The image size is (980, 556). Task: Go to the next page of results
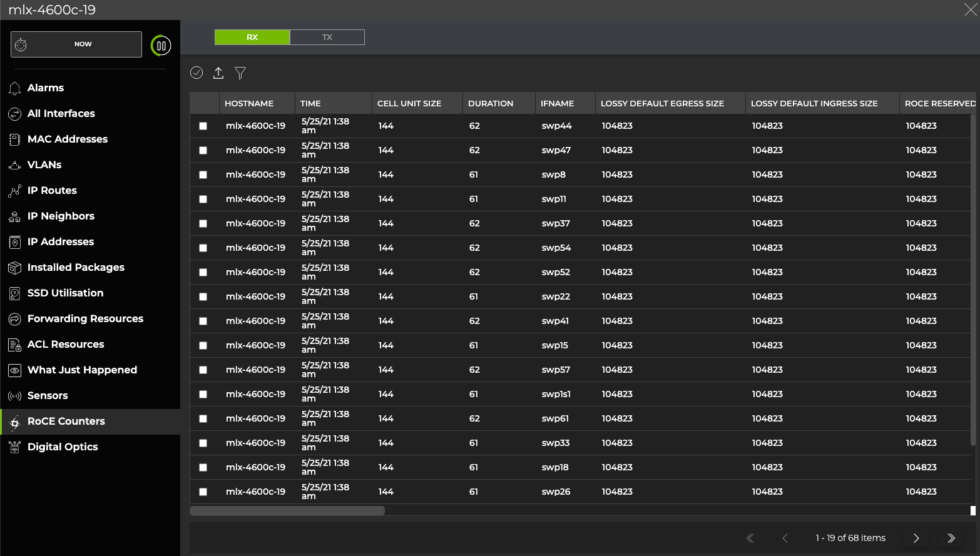tap(916, 537)
